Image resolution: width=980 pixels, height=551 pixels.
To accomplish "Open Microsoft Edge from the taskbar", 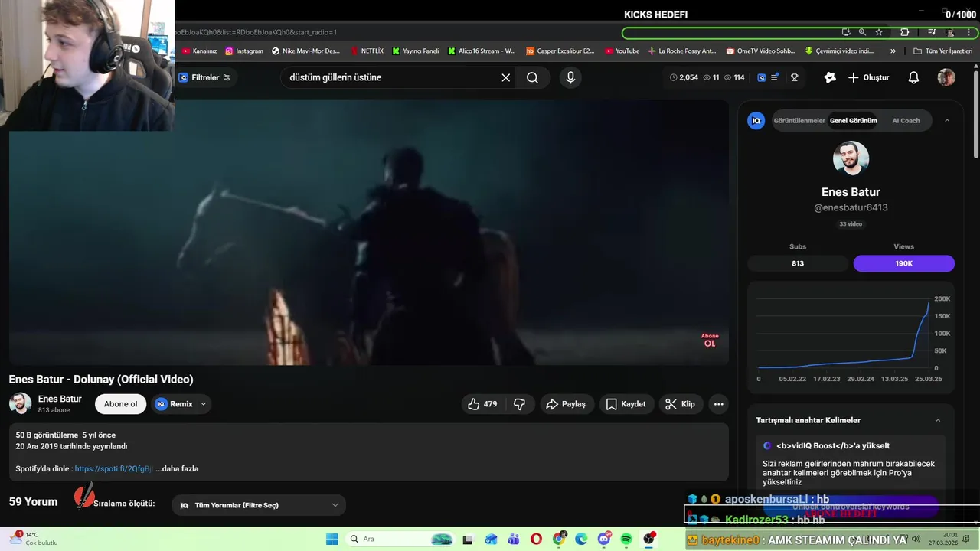I will (x=581, y=540).
